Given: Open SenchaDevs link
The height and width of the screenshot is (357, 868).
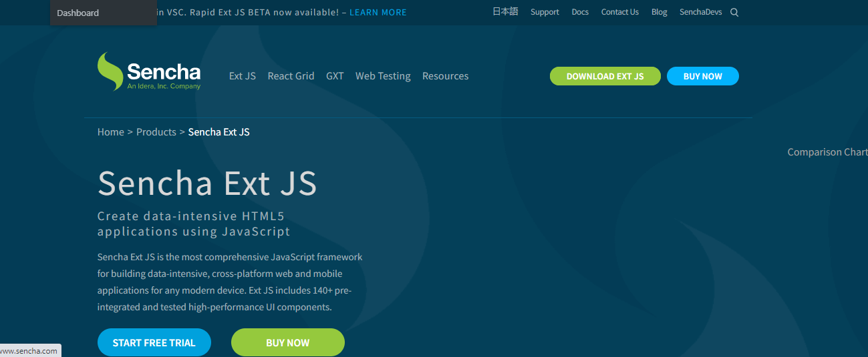Looking at the screenshot, I should tap(700, 12).
